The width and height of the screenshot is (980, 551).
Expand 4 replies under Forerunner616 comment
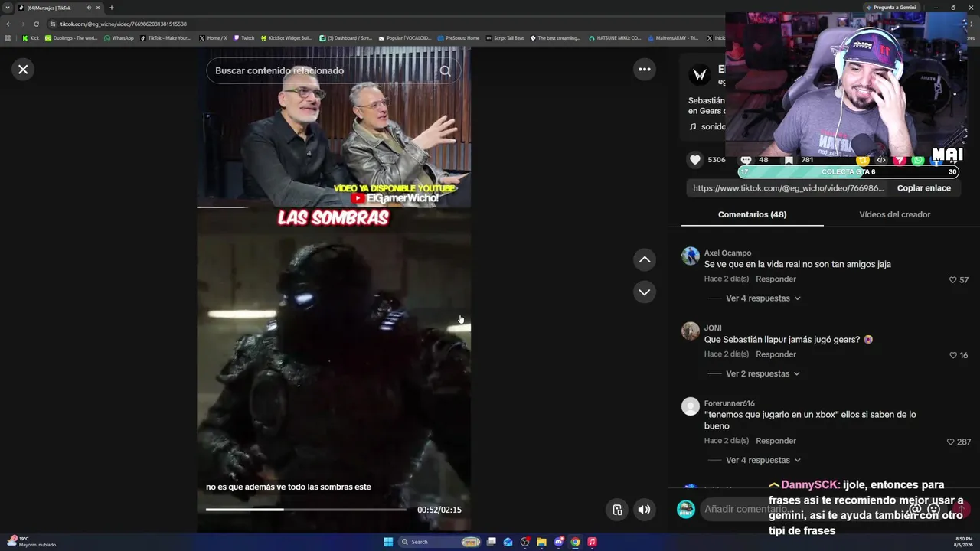coord(763,460)
